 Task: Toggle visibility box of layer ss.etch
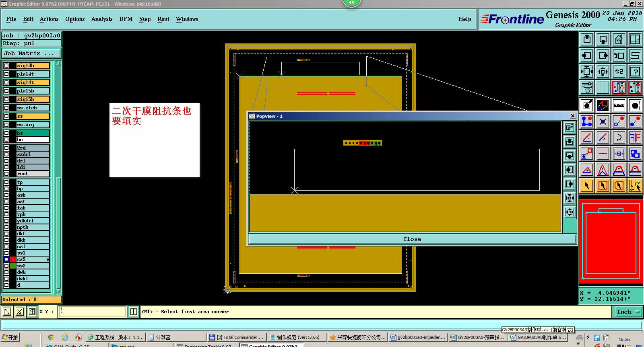(x=6, y=108)
